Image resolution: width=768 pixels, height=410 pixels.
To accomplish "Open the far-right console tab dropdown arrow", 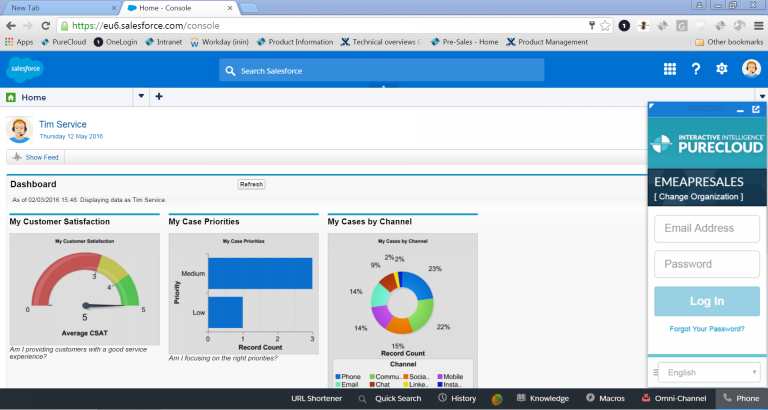I will click(762, 96).
